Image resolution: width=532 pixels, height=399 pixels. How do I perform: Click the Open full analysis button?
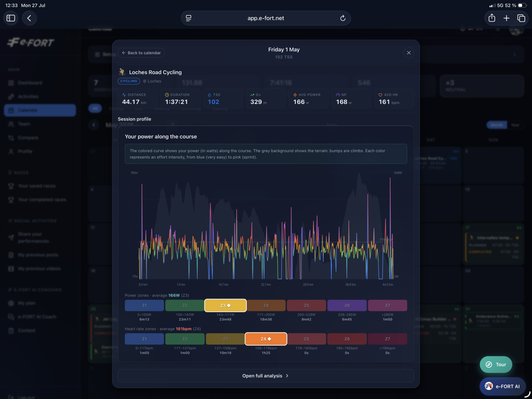(266, 376)
